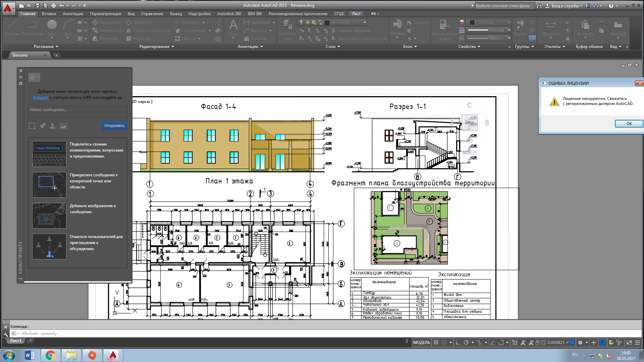
Task: Click the New drawing icon in quick access toolbar
Action: (x=21, y=6)
